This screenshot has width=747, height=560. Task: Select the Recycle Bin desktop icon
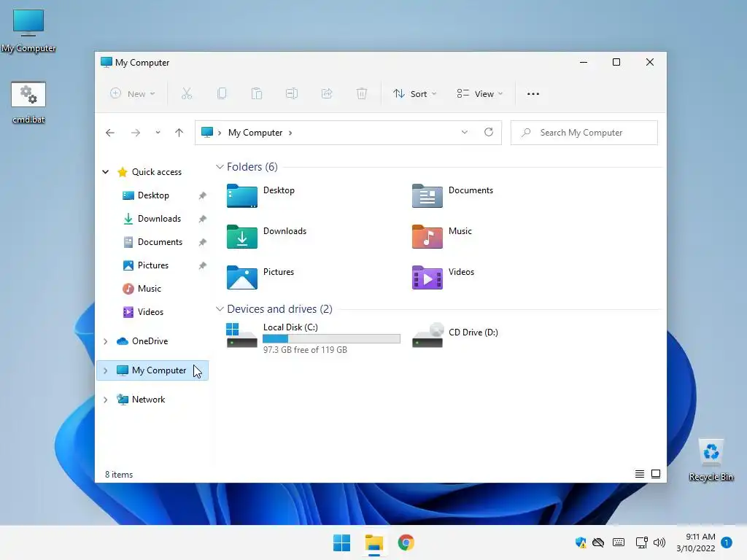(x=711, y=459)
